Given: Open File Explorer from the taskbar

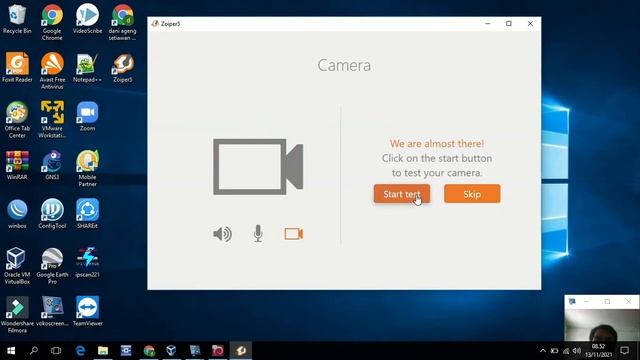Looking at the screenshot, I should point(103,351).
